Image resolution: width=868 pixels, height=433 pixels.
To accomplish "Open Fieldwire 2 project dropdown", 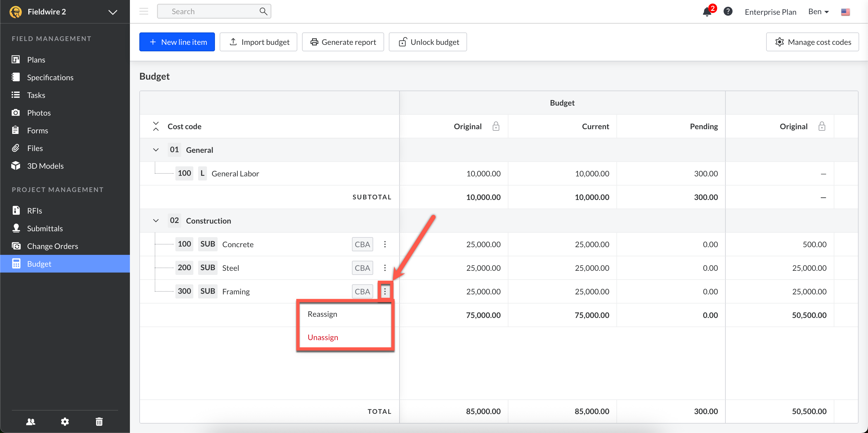I will [x=112, y=12].
